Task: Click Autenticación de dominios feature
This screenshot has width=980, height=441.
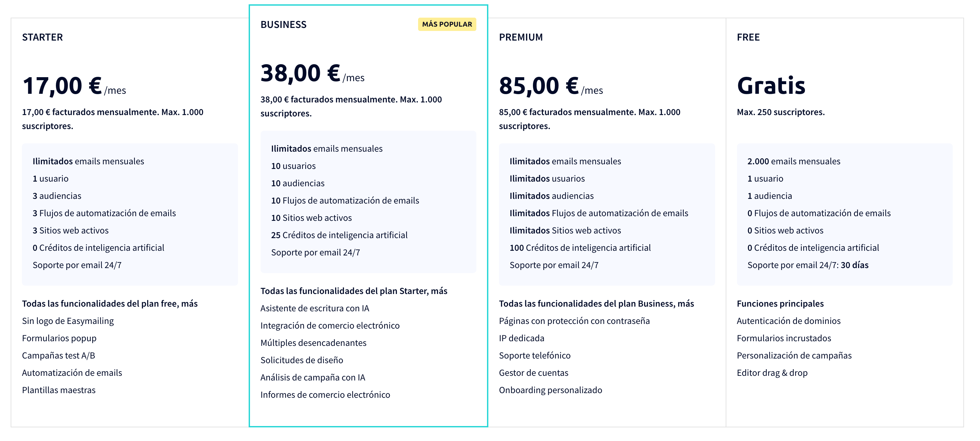Action: [789, 321]
